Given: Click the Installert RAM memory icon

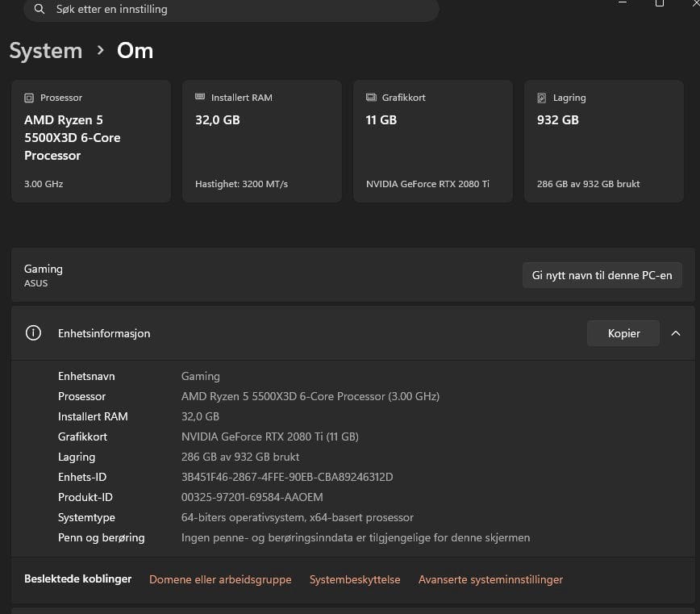Looking at the screenshot, I should coord(200,97).
